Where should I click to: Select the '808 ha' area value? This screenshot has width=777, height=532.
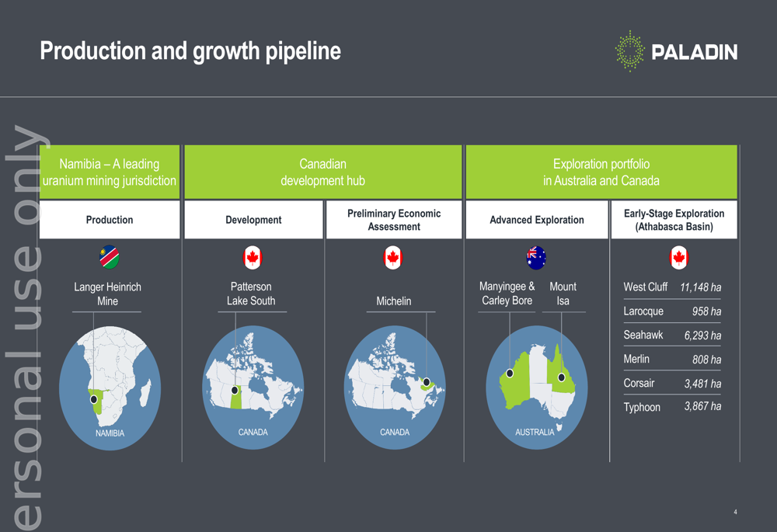[x=706, y=359]
